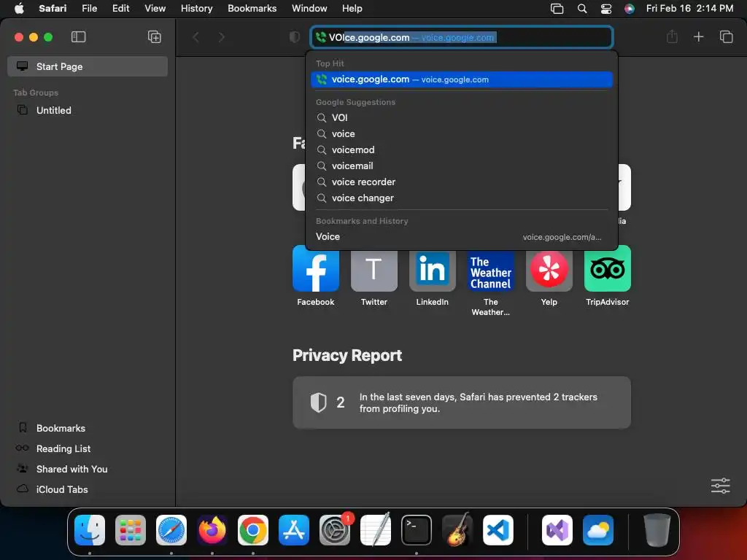The image size is (747, 560).
Task: Open a new tab with plus icon
Action: click(698, 36)
